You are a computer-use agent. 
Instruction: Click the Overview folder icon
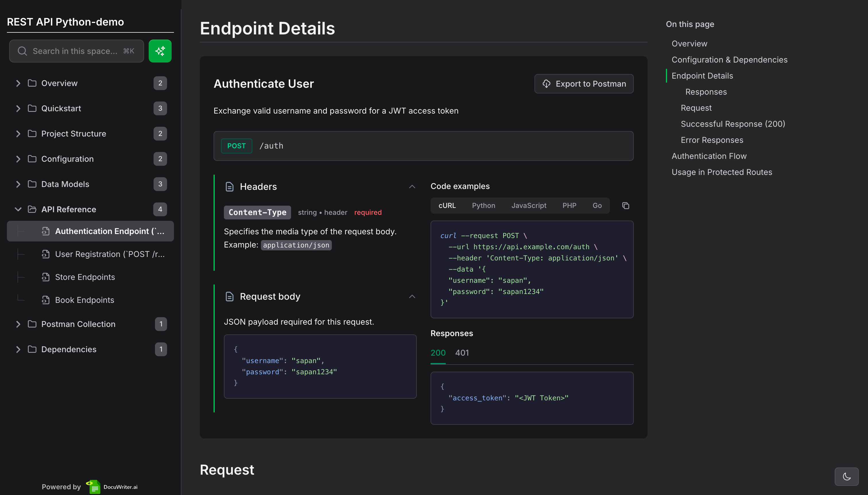coord(32,83)
